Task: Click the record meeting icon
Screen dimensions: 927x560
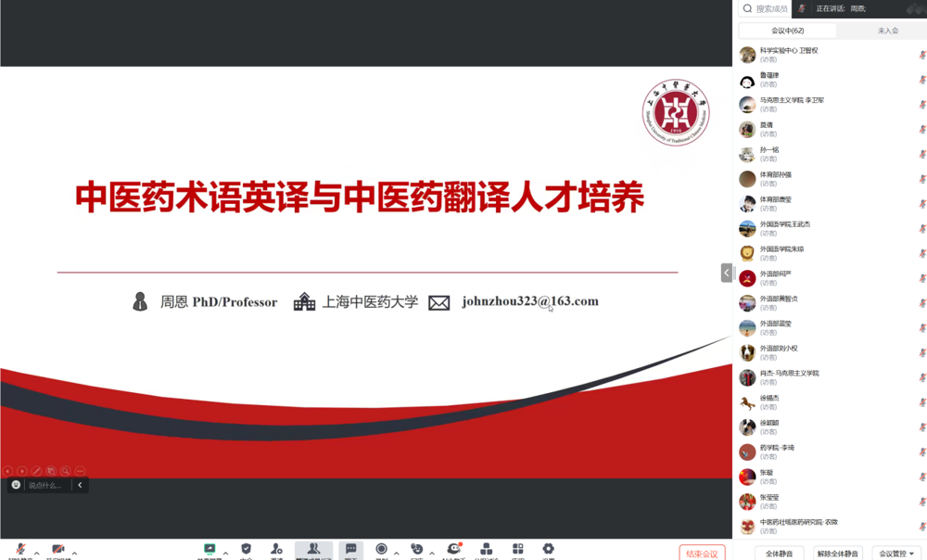Action: [381, 550]
